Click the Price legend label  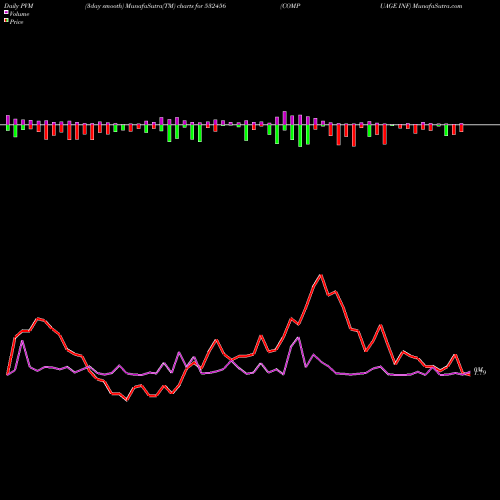coord(16,22)
